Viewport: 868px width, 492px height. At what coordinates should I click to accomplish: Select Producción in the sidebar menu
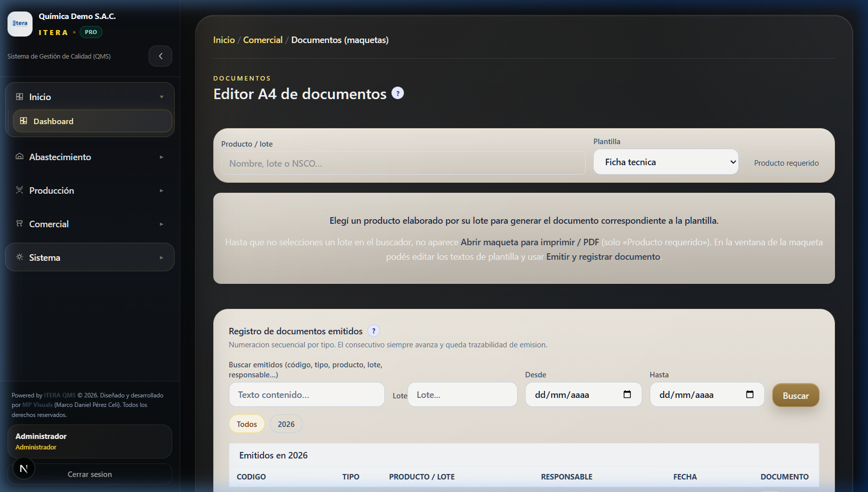point(90,191)
